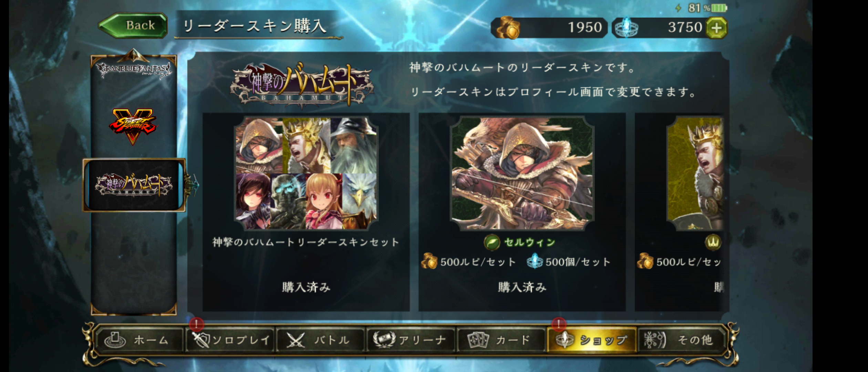Select the セルウィン archer skin artwork
The image size is (868, 372).
(522, 173)
